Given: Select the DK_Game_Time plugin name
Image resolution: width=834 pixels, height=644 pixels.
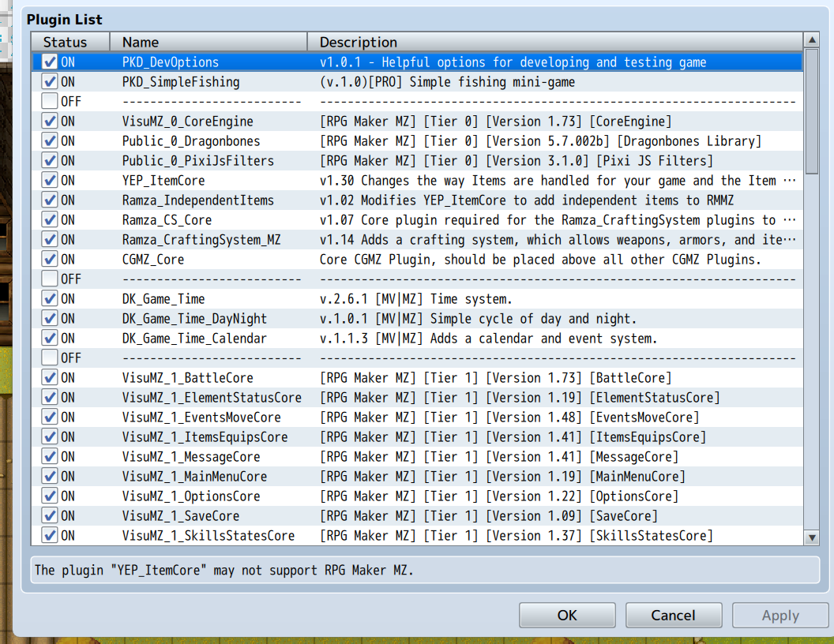Looking at the screenshot, I should pyautogui.click(x=163, y=298).
